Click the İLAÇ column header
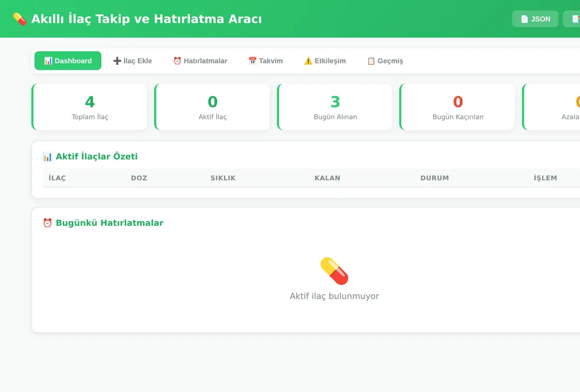The width and height of the screenshot is (580, 392). [57, 178]
